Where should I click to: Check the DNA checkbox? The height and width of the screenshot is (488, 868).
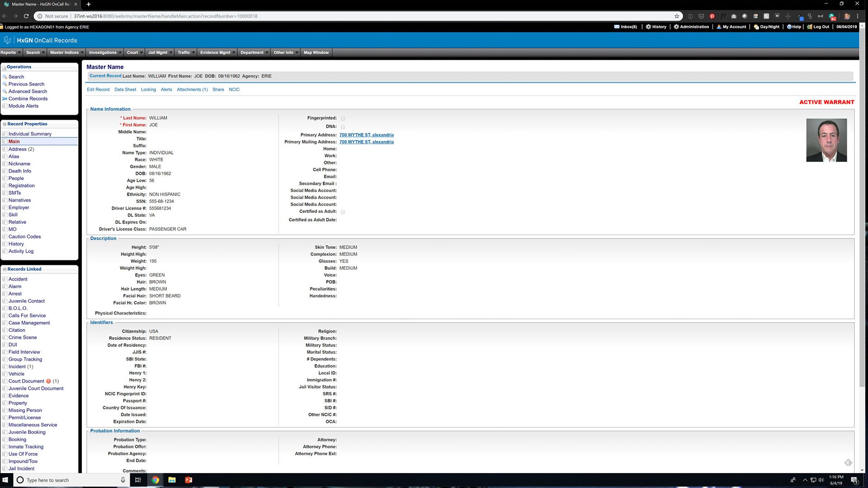coord(343,127)
